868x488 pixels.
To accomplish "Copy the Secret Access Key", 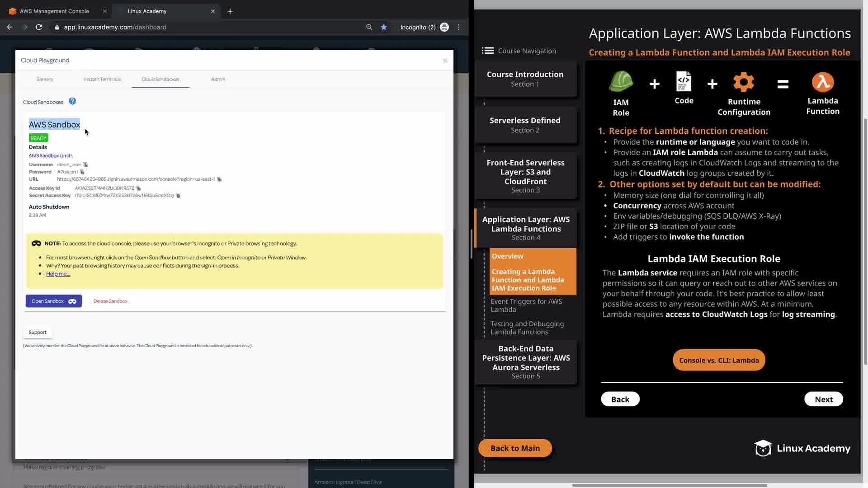I will click(178, 196).
